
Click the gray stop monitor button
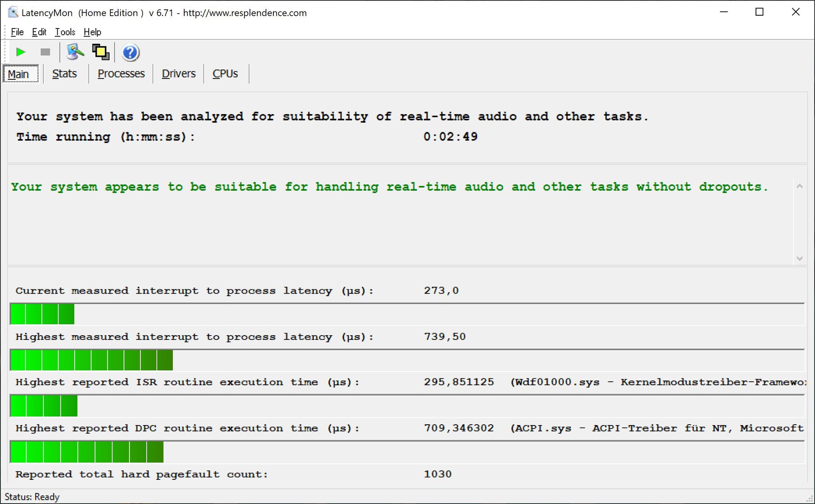point(45,52)
